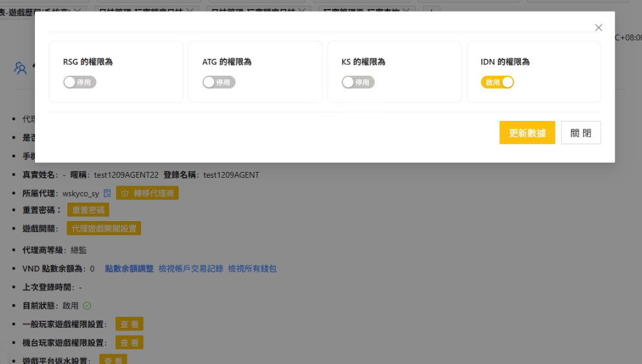Enable the RSG permission toggle

click(x=80, y=82)
